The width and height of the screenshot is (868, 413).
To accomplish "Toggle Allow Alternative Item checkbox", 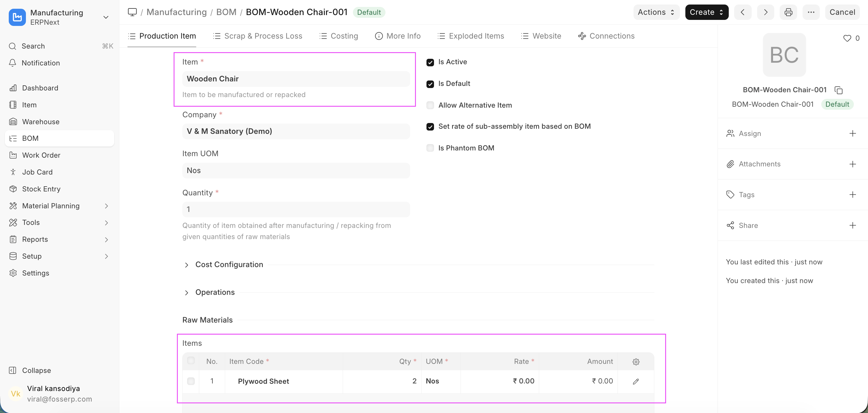I will click(430, 105).
